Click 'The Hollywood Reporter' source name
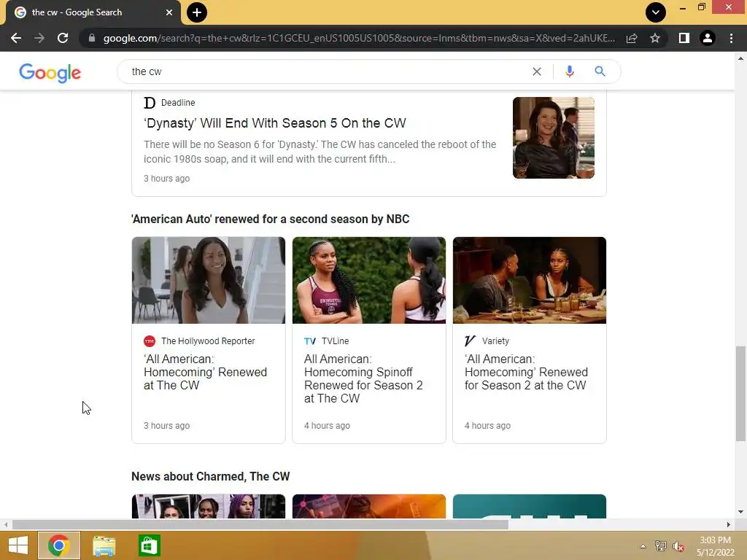 pos(208,341)
